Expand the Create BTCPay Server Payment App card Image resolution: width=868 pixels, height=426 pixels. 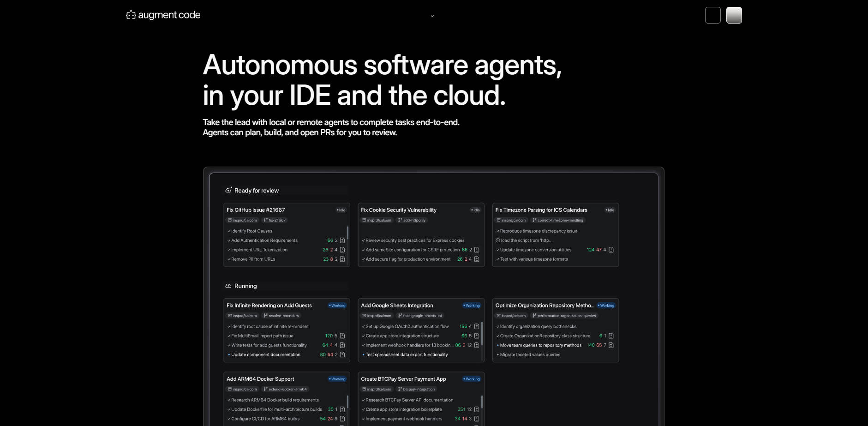(403, 379)
